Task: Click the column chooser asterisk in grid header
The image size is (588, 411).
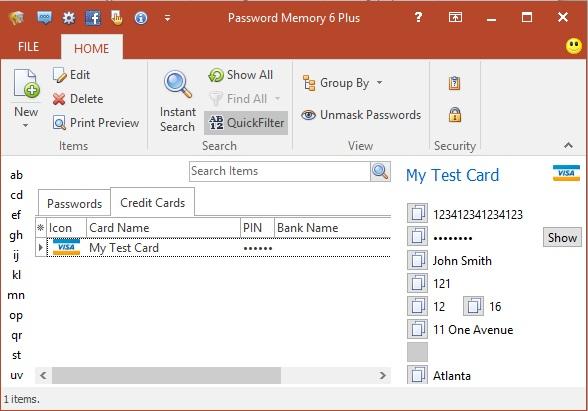Action: pos(40,228)
